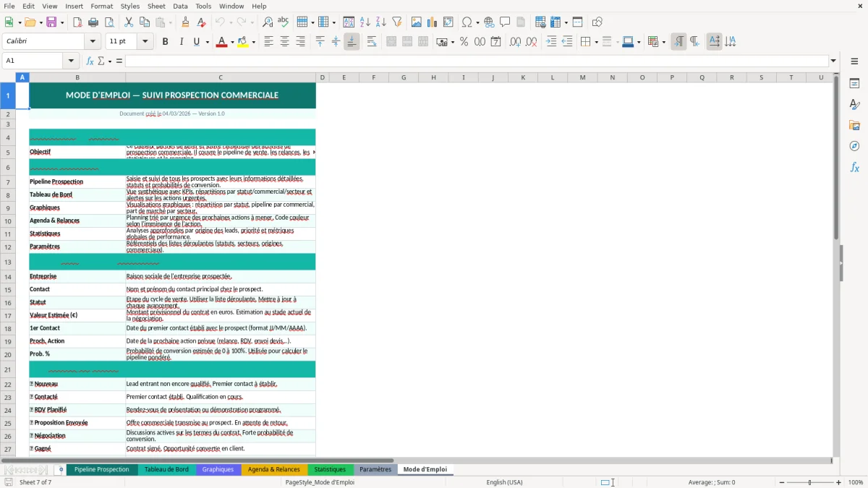Toggle Underline formatting
Screen dimensions: 868x488
196,42
